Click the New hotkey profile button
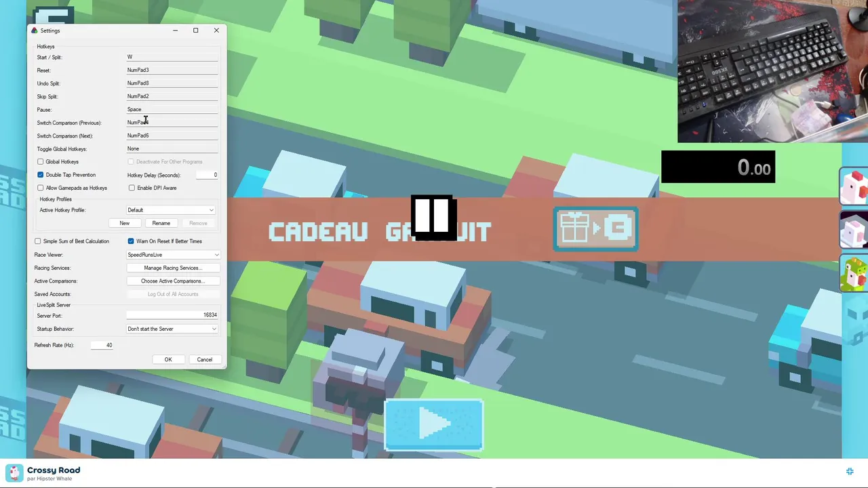The width and height of the screenshot is (868, 488). (125, 223)
